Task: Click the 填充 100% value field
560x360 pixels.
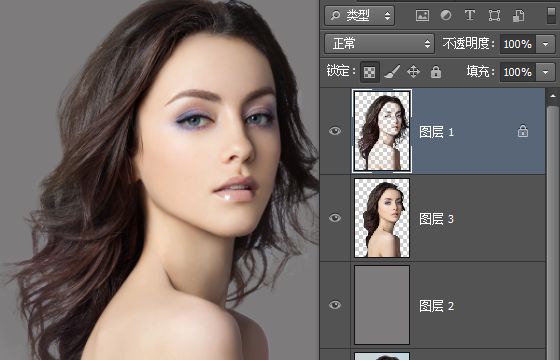Action: [518, 72]
